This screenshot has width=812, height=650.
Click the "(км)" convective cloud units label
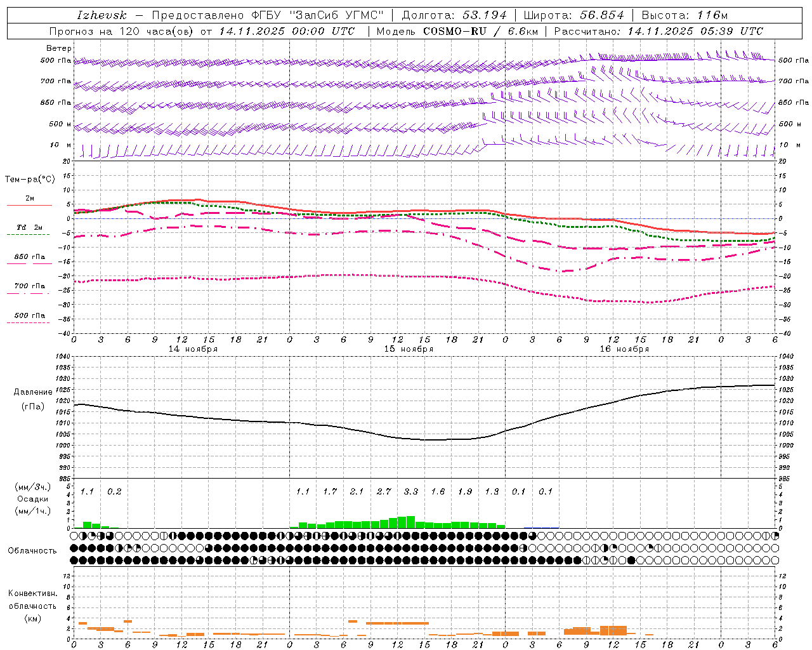point(33,618)
